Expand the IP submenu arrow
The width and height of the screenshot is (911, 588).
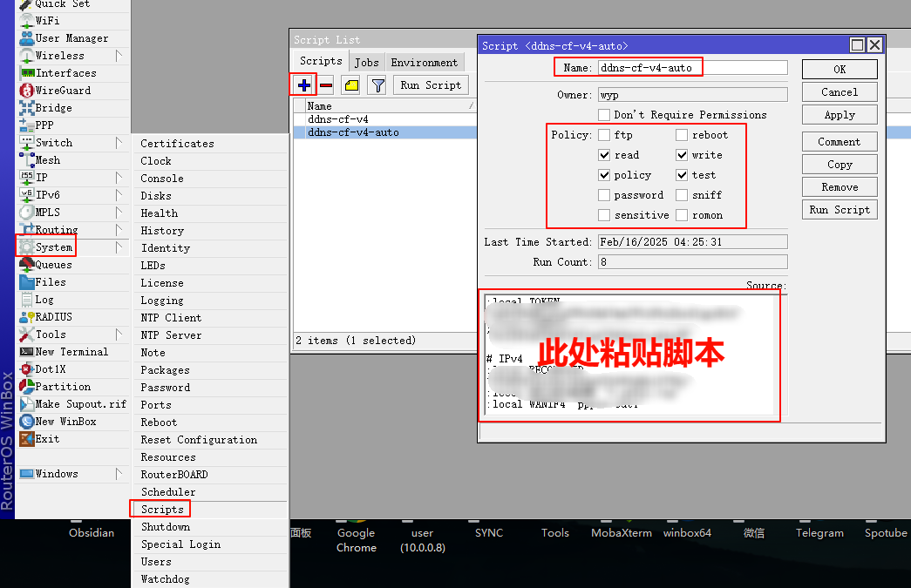coord(119,178)
